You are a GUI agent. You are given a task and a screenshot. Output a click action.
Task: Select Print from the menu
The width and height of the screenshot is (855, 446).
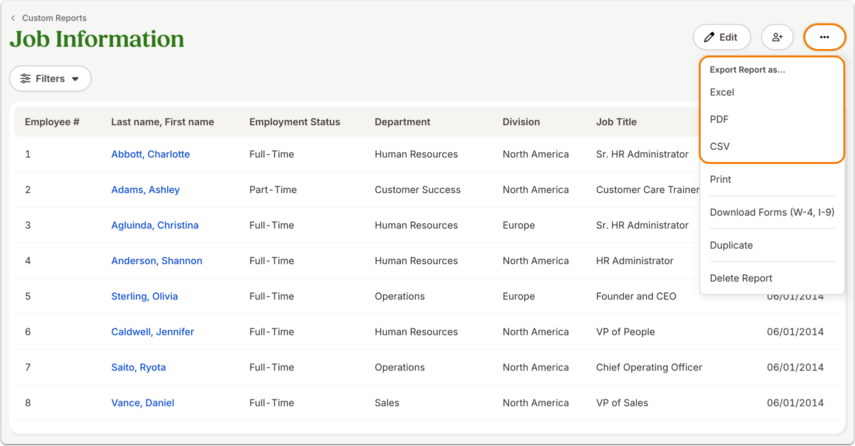pos(720,179)
